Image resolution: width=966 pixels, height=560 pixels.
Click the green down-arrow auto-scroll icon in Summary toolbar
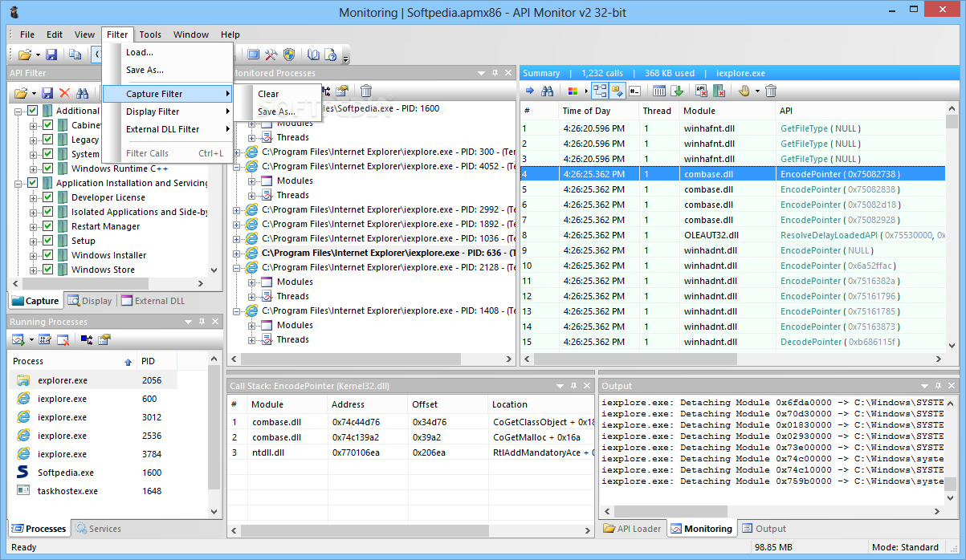[x=677, y=91]
